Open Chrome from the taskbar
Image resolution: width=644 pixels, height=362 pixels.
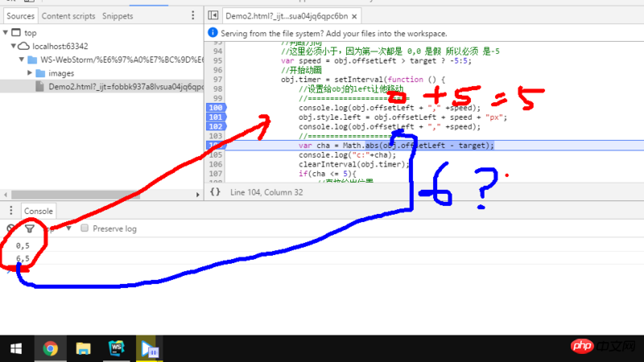click(x=50, y=349)
